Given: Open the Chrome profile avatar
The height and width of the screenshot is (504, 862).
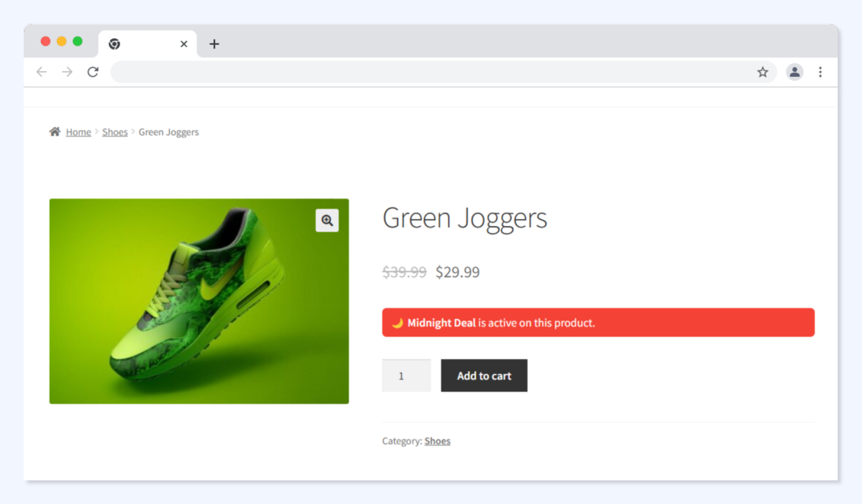Looking at the screenshot, I should pyautogui.click(x=794, y=72).
